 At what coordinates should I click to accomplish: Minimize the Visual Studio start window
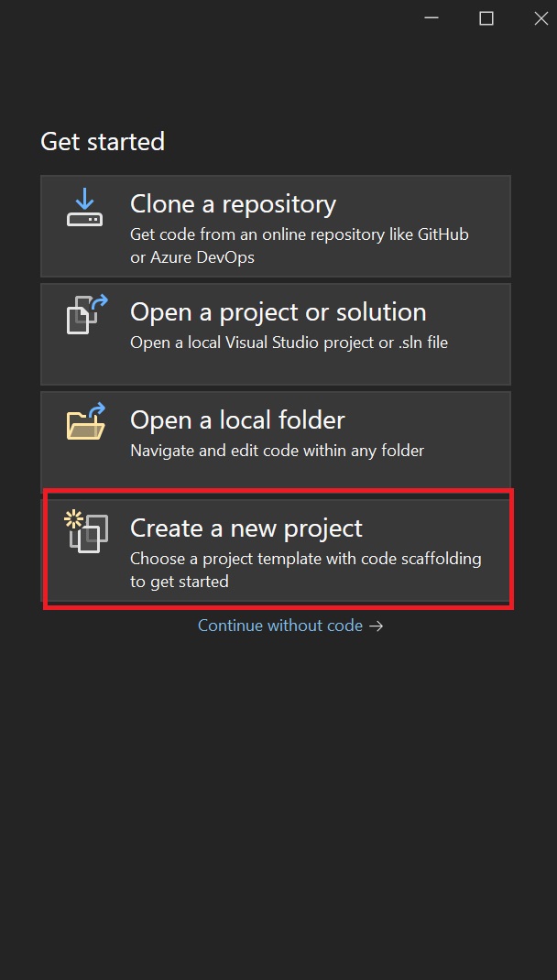point(431,18)
